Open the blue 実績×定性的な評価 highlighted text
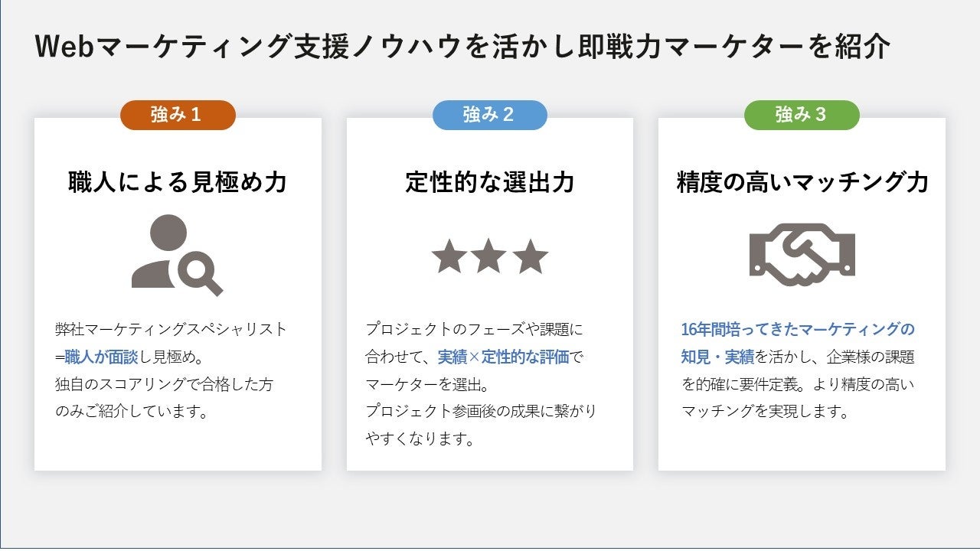The height and width of the screenshot is (551, 980). tap(504, 357)
